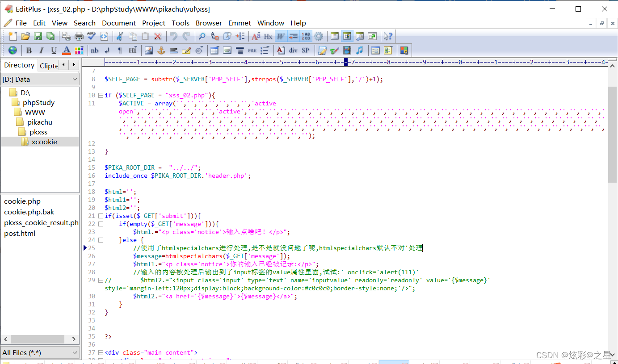
Task: Run the ABC spell check icon
Action: point(92,36)
